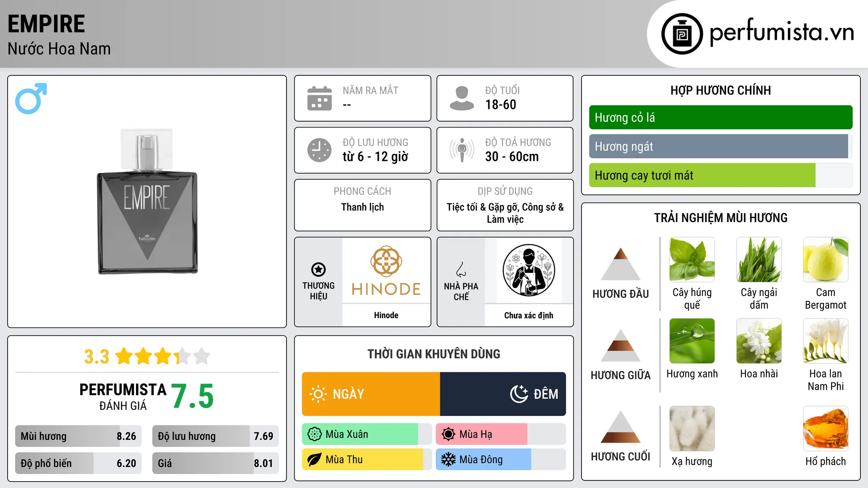Click the Mùa Đông season bar

click(501, 460)
